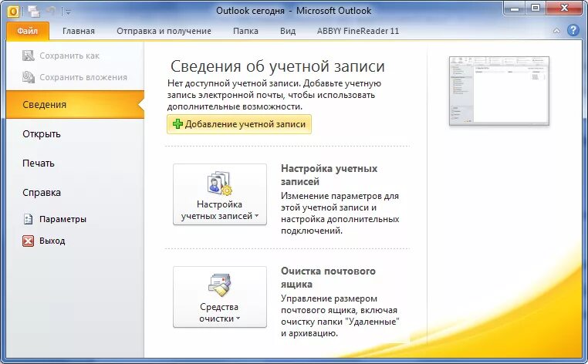Open the Файл backstage tab
This screenshot has width=588, height=364.
pyautogui.click(x=27, y=31)
